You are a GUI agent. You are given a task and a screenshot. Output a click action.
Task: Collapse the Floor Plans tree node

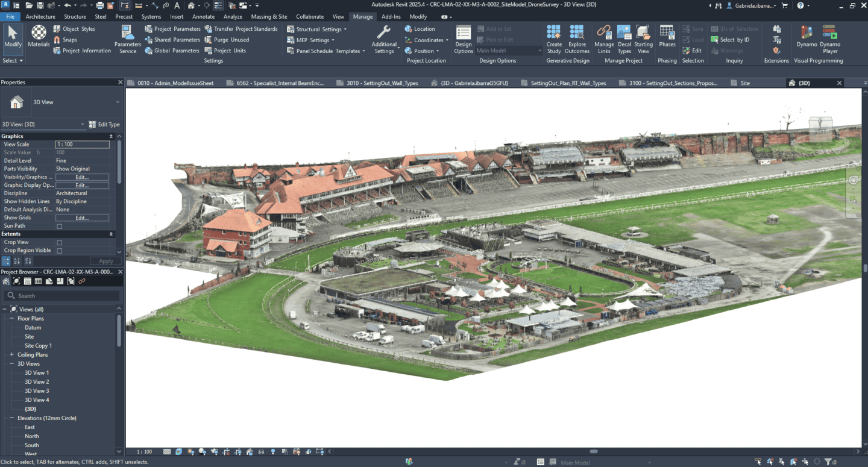point(11,319)
